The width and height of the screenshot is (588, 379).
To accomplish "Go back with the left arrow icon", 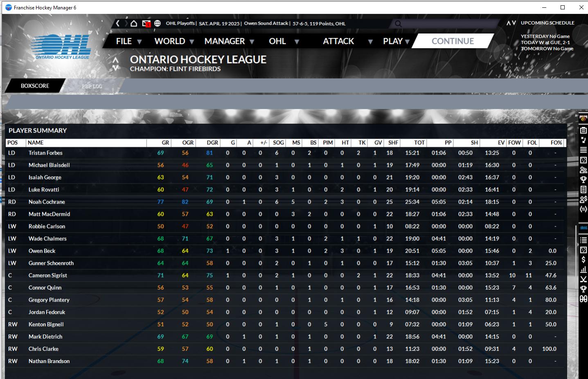I will [x=118, y=23].
